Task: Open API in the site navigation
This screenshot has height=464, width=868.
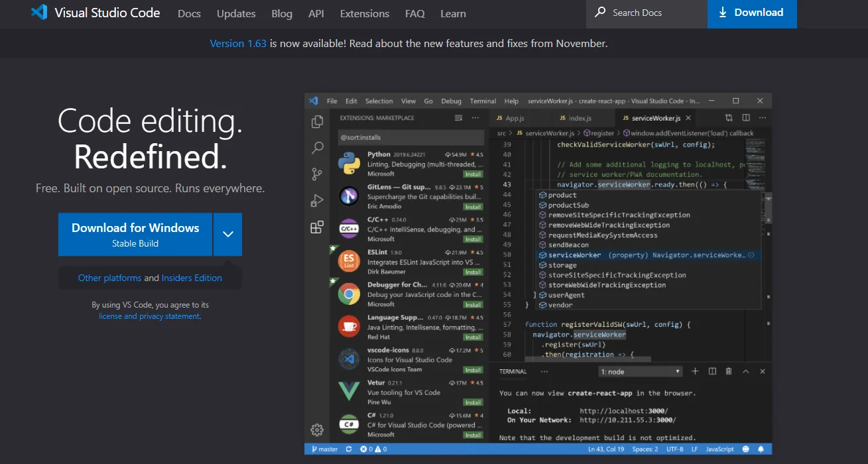Action: [x=316, y=13]
